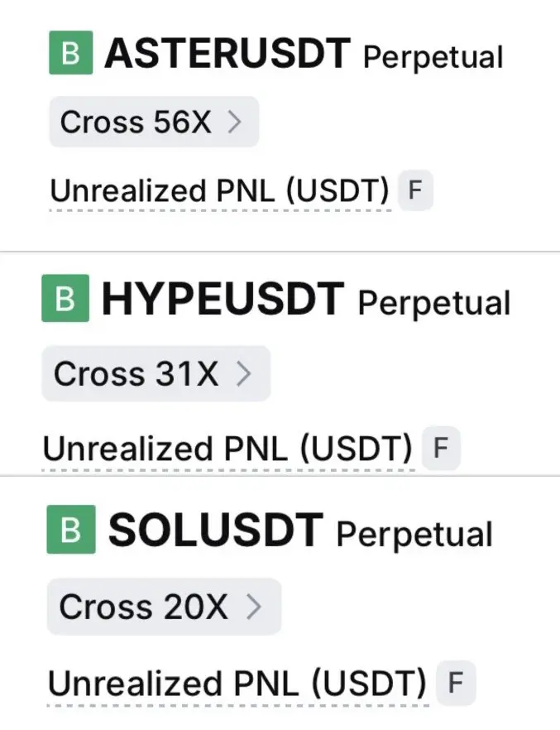This screenshot has height=730, width=560.
Task: Click the chevron arrow next to Cross 31X
Action: click(x=244, y=374)
